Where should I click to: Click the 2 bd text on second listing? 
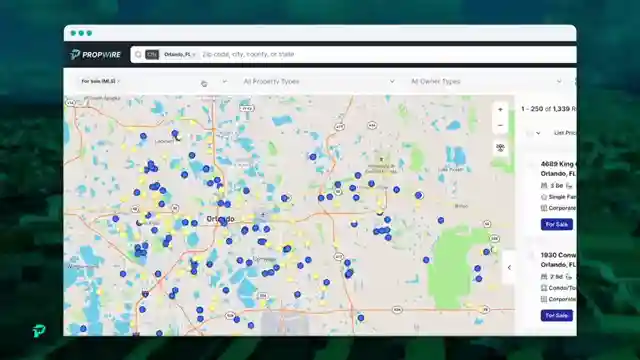557,277
